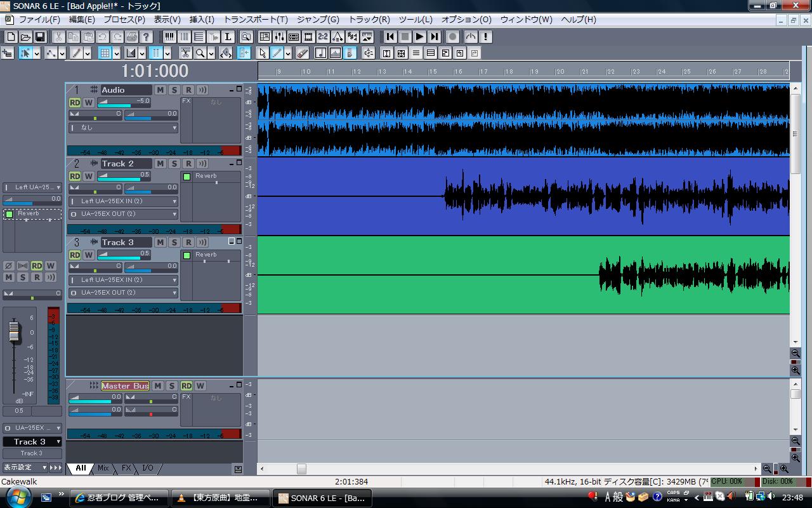Open the Piano Roll view icon
This screenshot has width=812, height=508.
coord(169,37)
